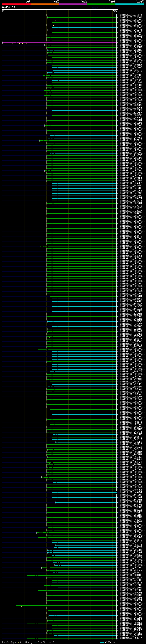146x644 pixels.
Task: Select hit label UniRef100_P30757
Action: coord(131,324)
